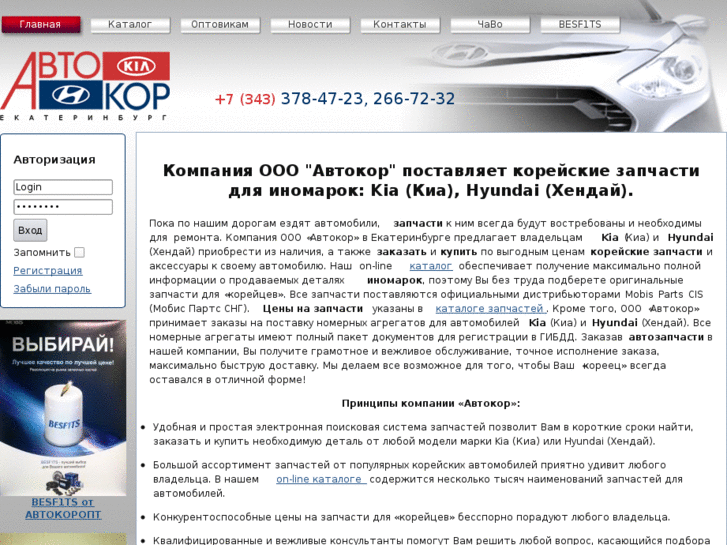The image size is (727, 545).
Task: Focus the password input field
Action: (x=63, y=207)
